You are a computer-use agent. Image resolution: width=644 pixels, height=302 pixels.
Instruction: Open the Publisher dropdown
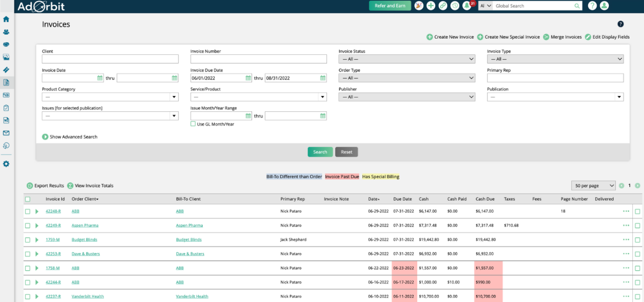[x=407, y=97]
